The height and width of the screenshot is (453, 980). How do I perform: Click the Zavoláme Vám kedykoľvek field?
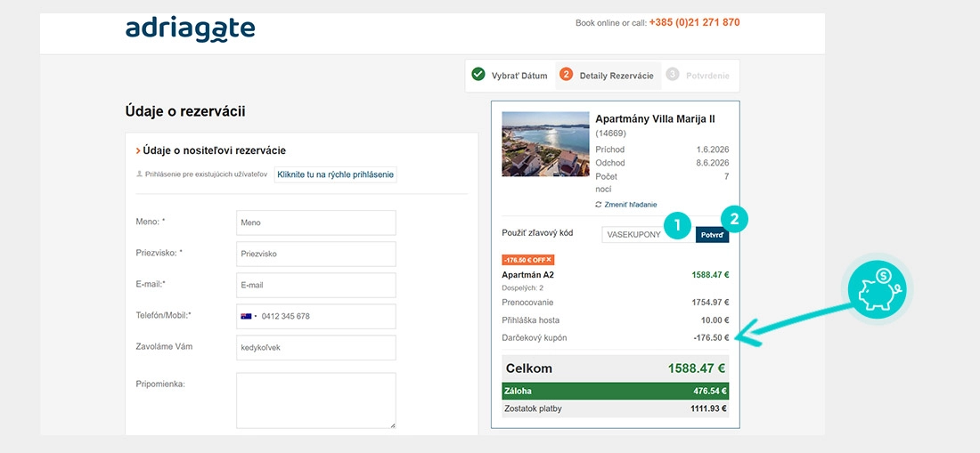[315, 347]
